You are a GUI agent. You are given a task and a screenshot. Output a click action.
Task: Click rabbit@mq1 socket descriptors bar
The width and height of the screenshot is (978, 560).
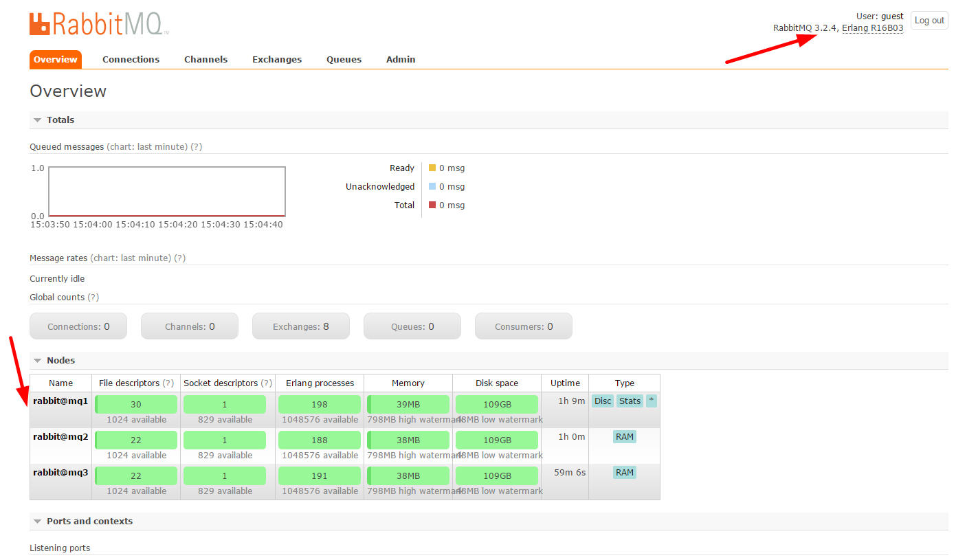(x=225, y=404)
